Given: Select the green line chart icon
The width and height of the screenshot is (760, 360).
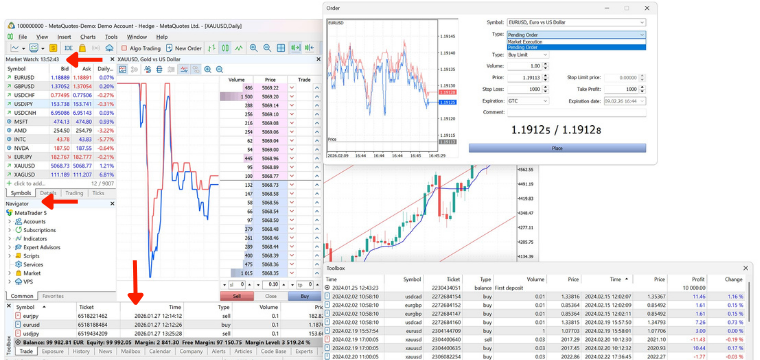Looking at the screenshot, I should 238,48.
